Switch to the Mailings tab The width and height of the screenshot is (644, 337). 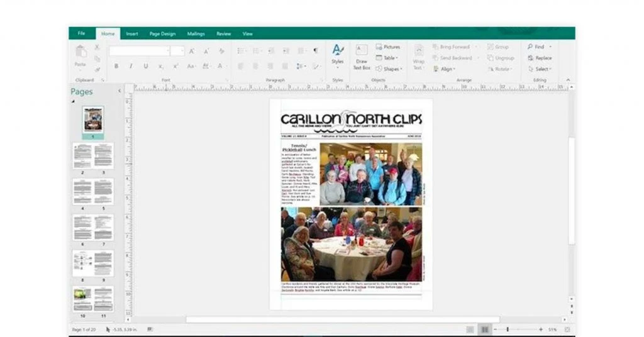click(x=196, y=34)
